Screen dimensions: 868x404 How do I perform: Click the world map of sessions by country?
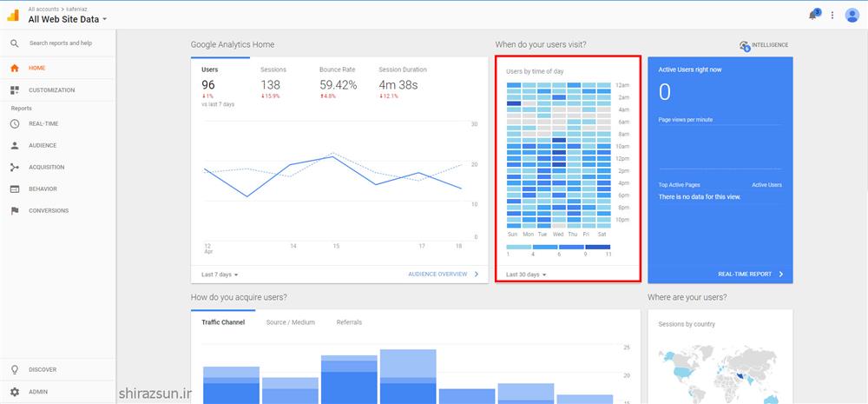pos(720,374)
